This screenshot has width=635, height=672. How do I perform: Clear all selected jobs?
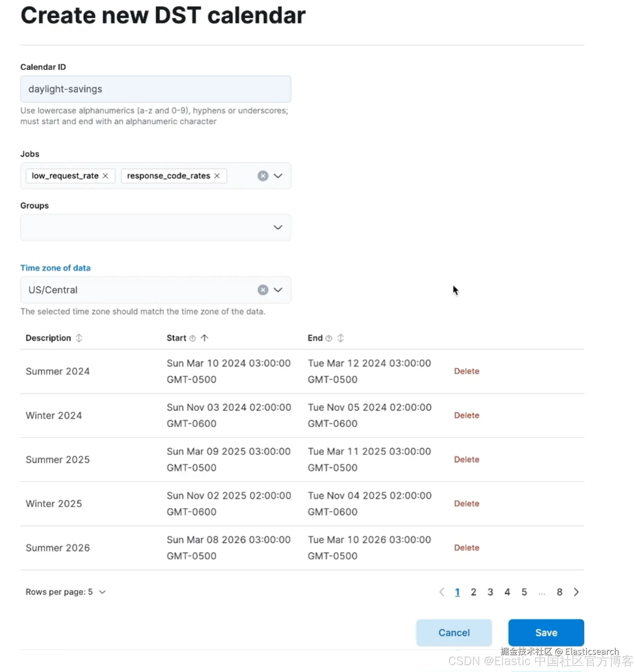(x=263, y=176)
